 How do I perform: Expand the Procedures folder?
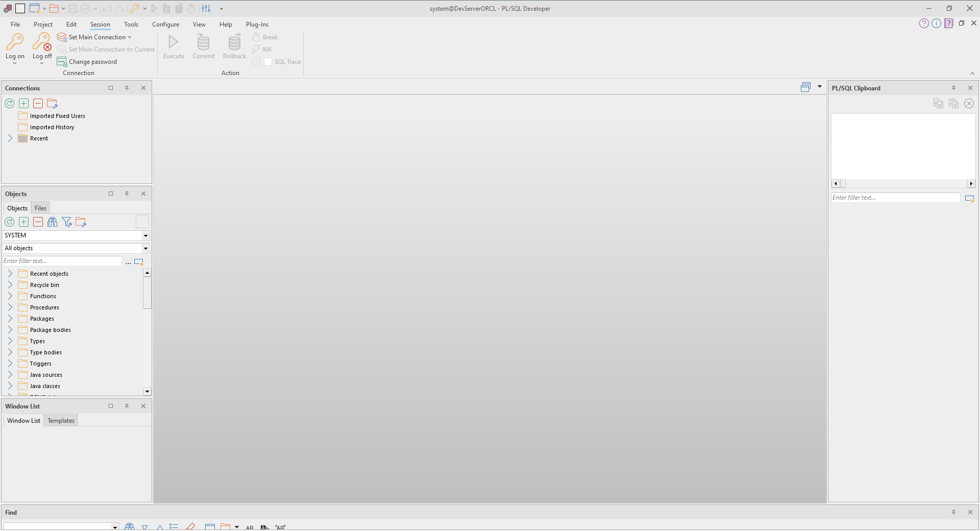coord(10,307)
